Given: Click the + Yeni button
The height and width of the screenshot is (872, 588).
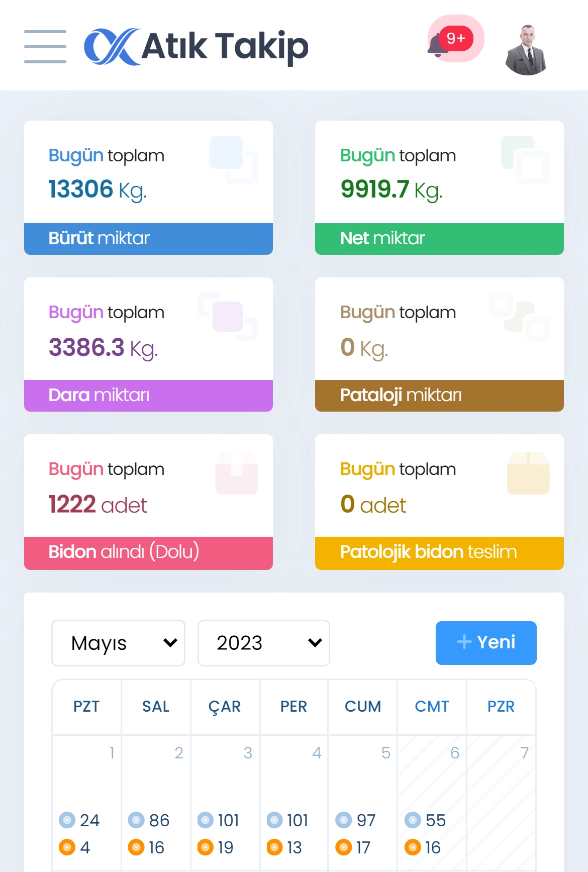Looking at the screenshot, I should click(486, 643).
